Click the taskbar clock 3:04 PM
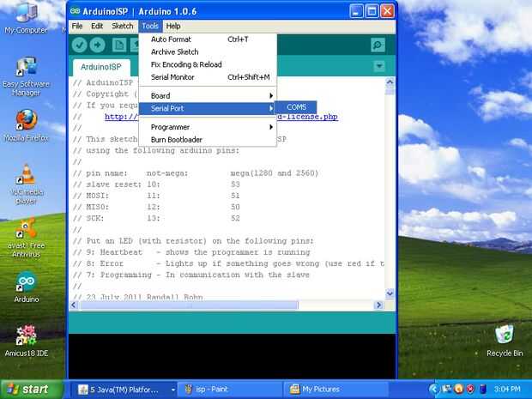The image size is (532, 399). tap(507, 389)
